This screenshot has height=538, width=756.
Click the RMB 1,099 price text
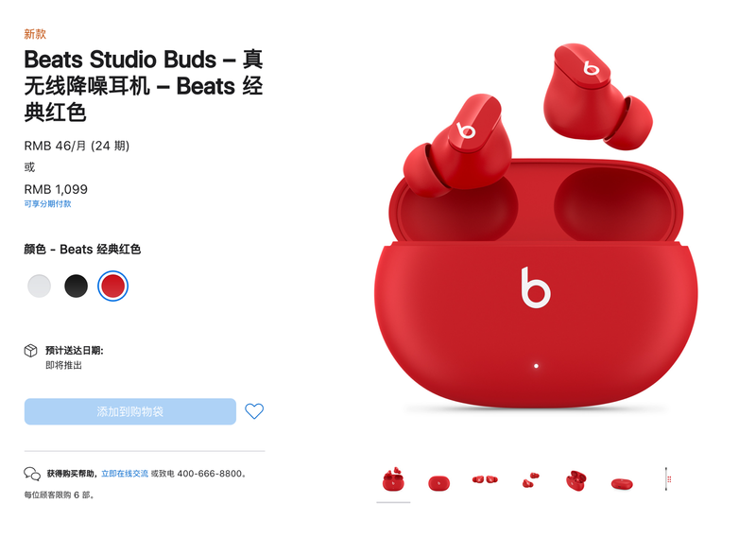[x=56, y=189]
